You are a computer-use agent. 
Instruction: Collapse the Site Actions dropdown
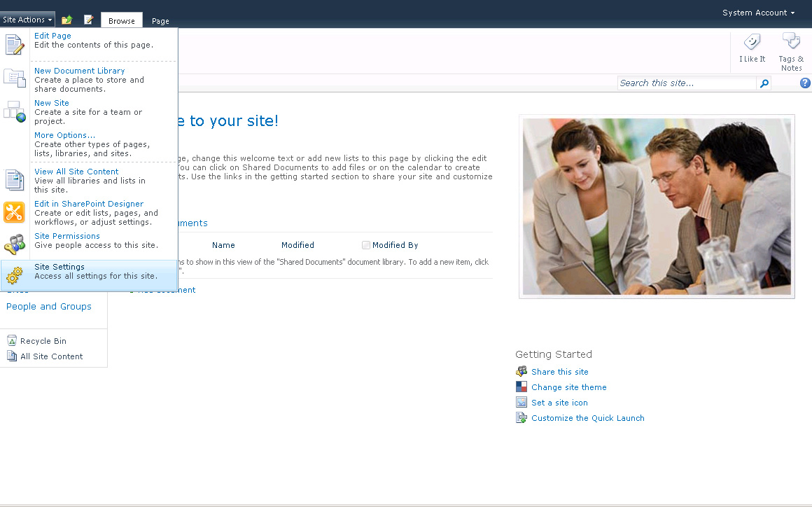click(27, 20)
